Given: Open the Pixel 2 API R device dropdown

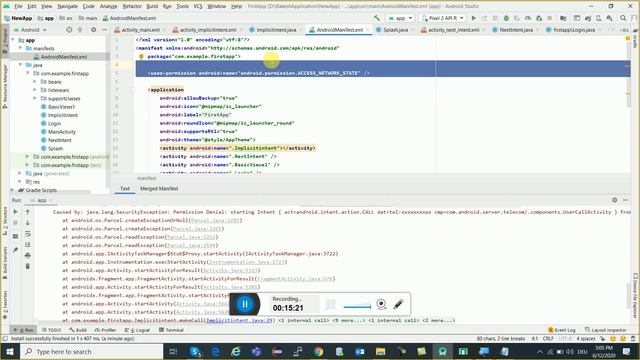Looking at the screenshot, I should [442, 18].
